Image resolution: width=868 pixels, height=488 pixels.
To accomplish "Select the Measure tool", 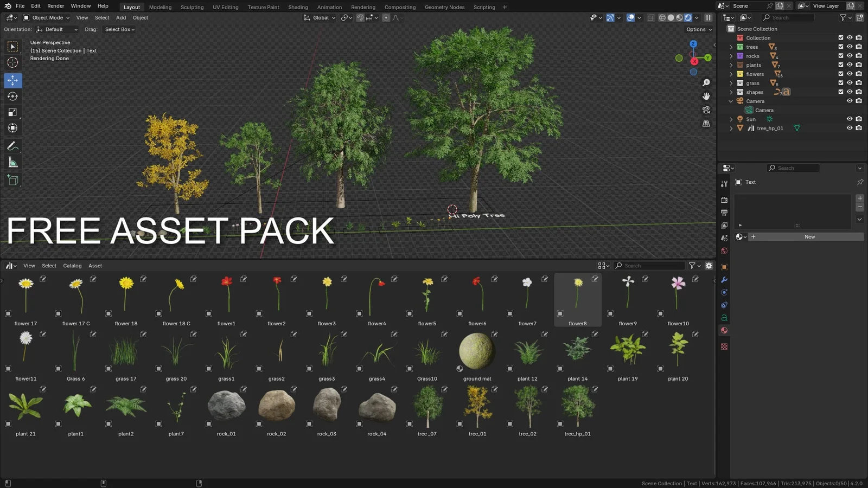I will click(x=12, y=162).
